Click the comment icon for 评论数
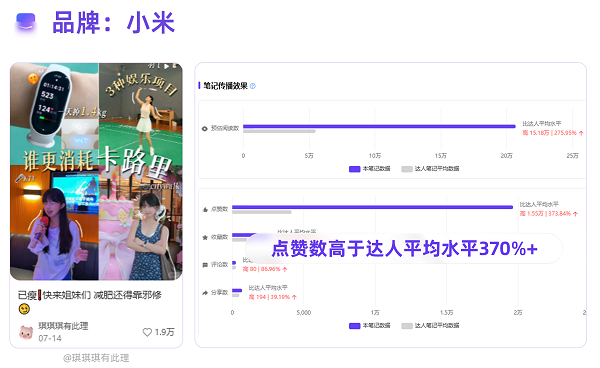Image resolution: width=600 pixels, height=368 pixels. [205, 265]
